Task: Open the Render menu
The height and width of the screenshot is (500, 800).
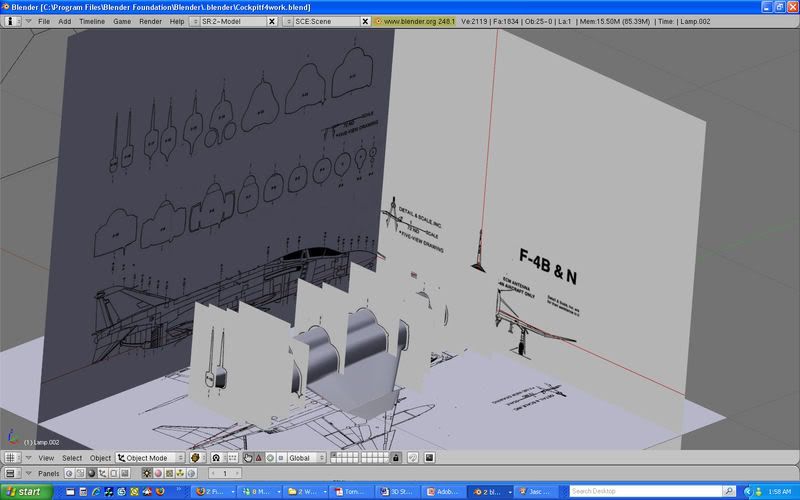Action: click(x=151, y=21)
